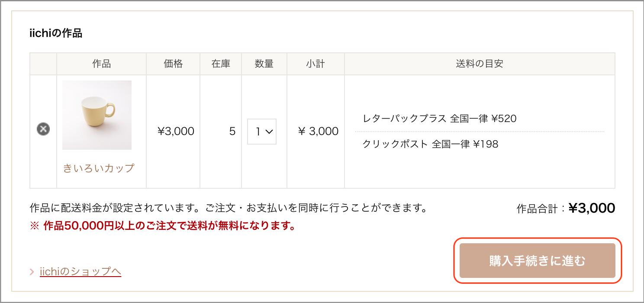Click the 在庫 column header
The width and height of the screenshot is (644, 303).
[221, 64]
